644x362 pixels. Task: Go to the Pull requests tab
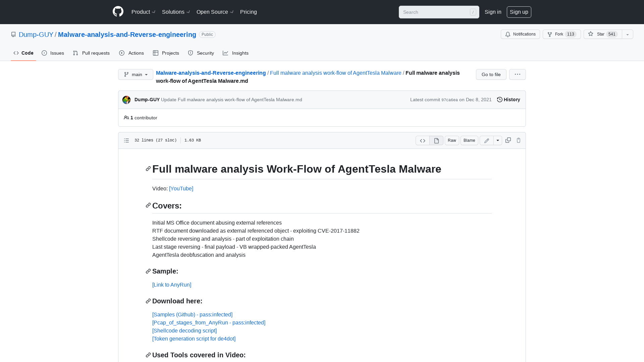tap(91, 53)
